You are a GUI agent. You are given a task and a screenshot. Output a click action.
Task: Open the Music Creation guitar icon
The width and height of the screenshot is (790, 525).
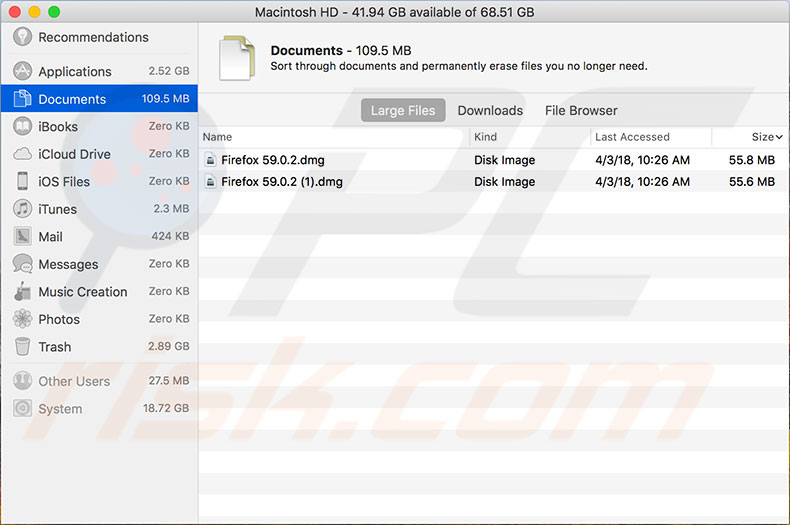[x=22, y=292]
